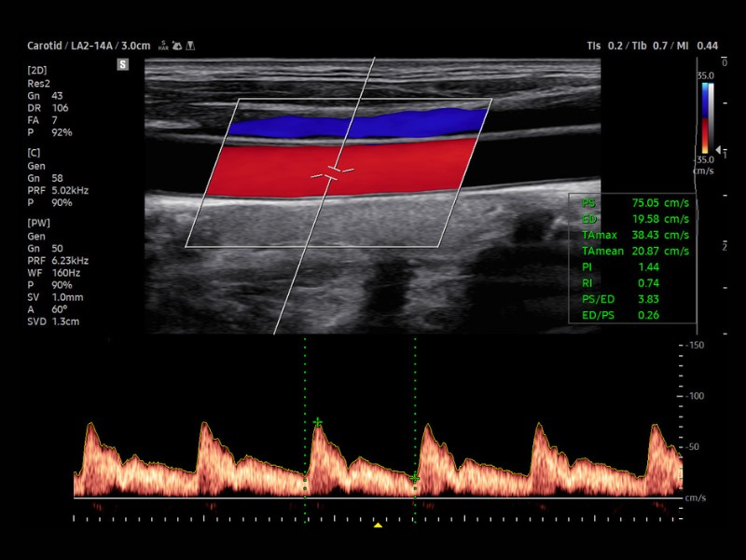Click the peak systolic green cross caliper
Screen dimensions: 746x560
click(317, 422)
